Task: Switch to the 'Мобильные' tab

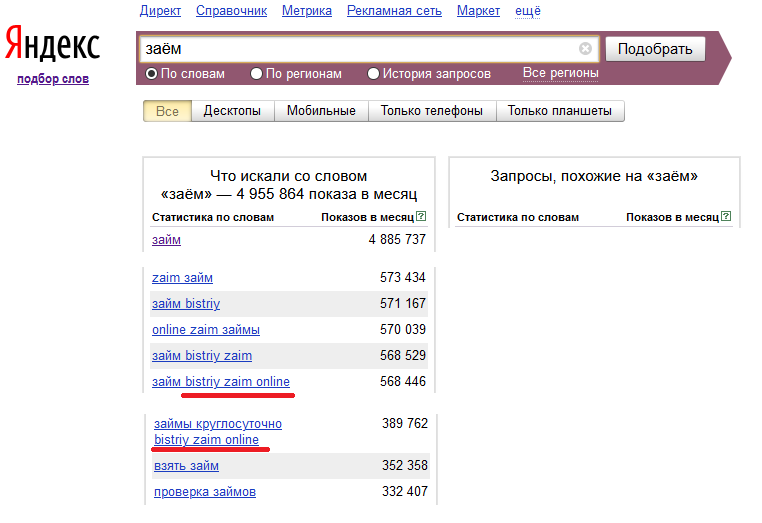Action: (321, 111)
